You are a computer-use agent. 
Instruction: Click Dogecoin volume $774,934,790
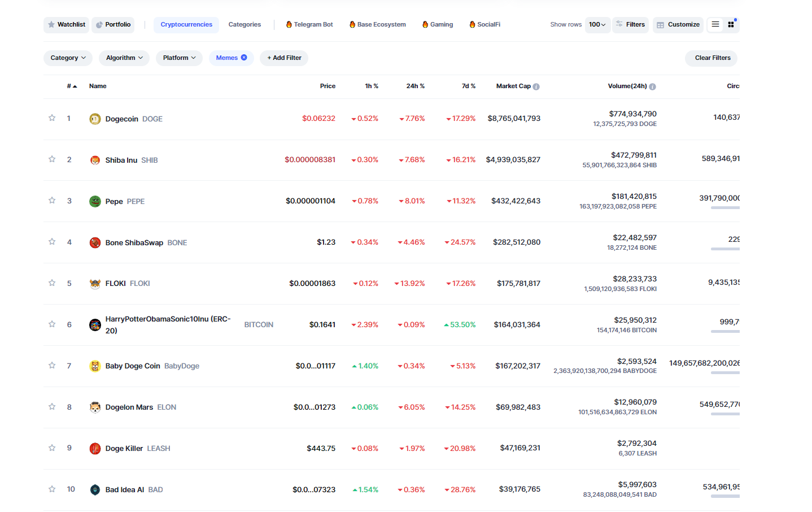[632, 114]
